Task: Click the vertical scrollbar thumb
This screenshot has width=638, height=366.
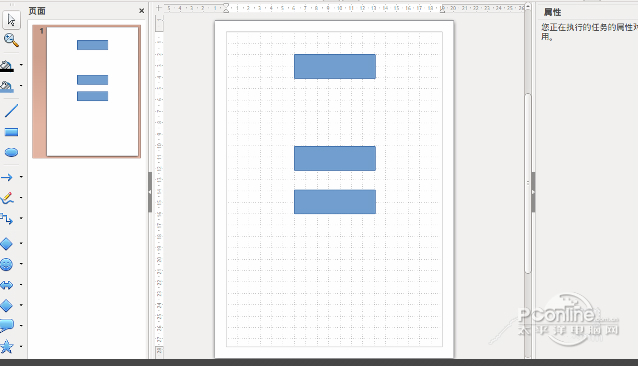Action: (x=528, y=183)
